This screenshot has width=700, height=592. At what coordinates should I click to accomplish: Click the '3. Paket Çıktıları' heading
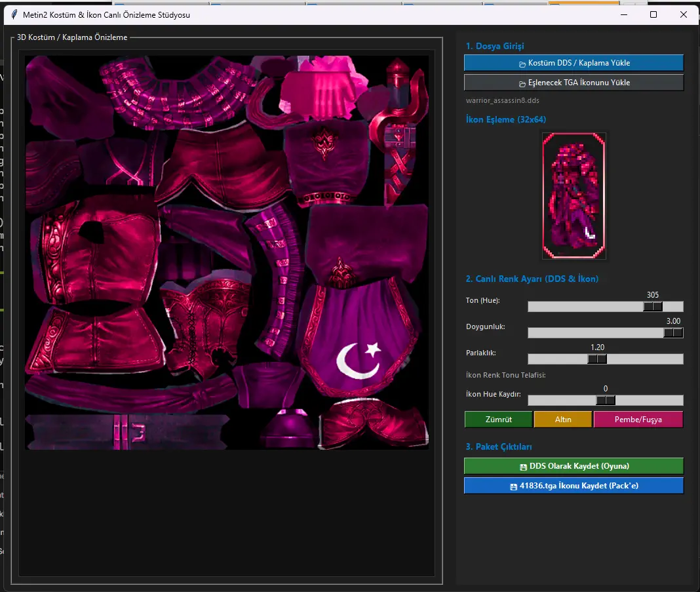[x=499, y=447]
